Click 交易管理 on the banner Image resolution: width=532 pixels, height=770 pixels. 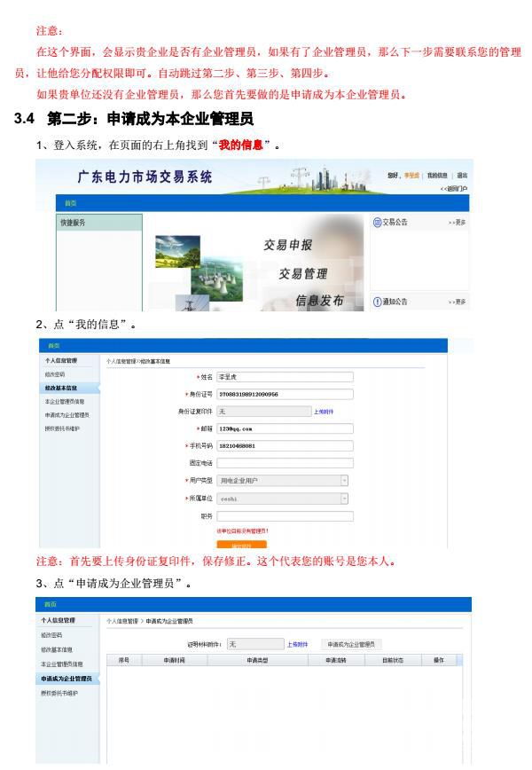click(x=303, y=273)
